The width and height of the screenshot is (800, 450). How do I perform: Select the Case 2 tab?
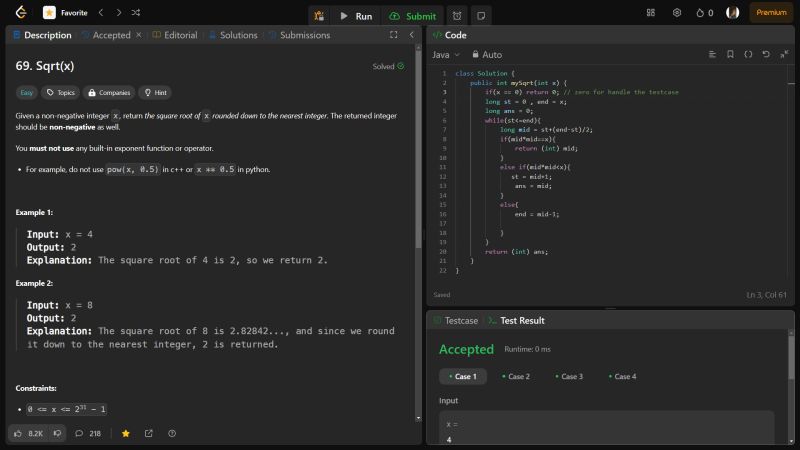click(515, 376)
